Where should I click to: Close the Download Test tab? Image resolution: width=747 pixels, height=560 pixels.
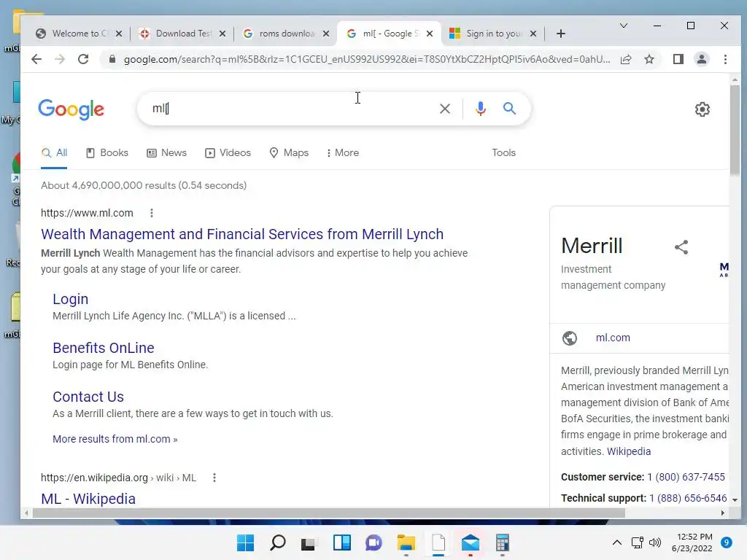(222, 34)
